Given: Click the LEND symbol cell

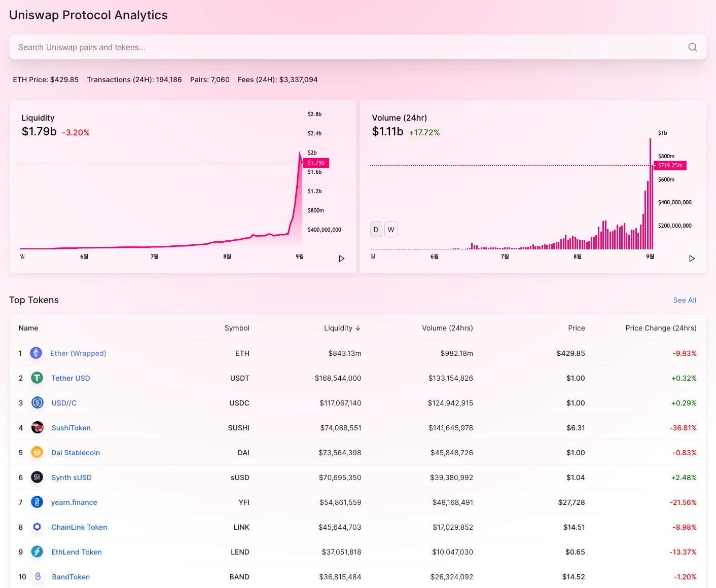Looking at the screenshot, I should pyautogui.click(x=240, y=552).
